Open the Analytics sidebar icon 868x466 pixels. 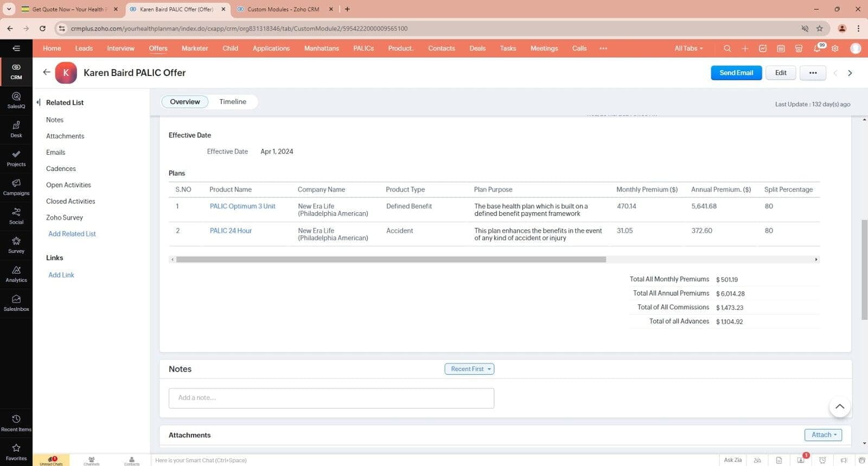coord(16,273)
